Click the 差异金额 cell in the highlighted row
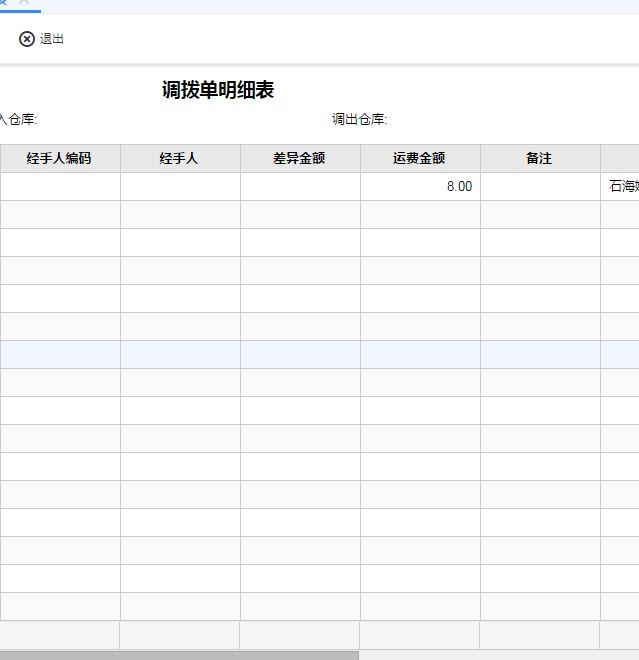The image size is (639, 660). point(300,355)
